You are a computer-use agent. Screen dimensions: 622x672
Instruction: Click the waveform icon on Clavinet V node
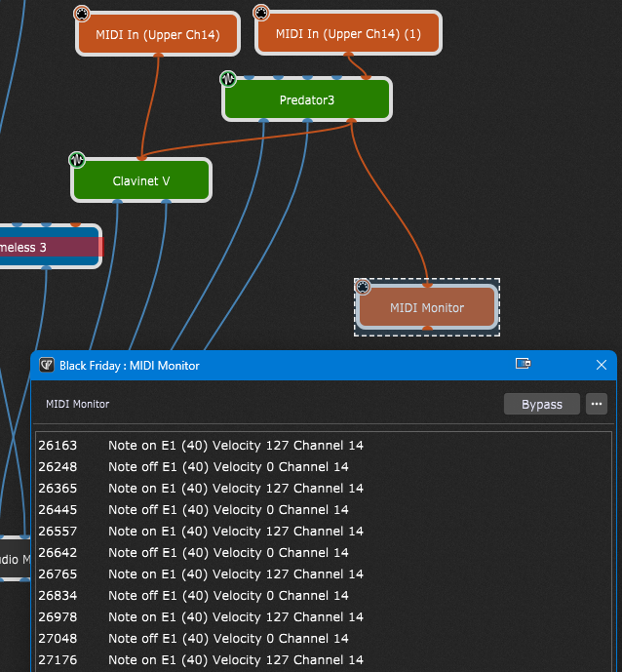tap(77, 160)
